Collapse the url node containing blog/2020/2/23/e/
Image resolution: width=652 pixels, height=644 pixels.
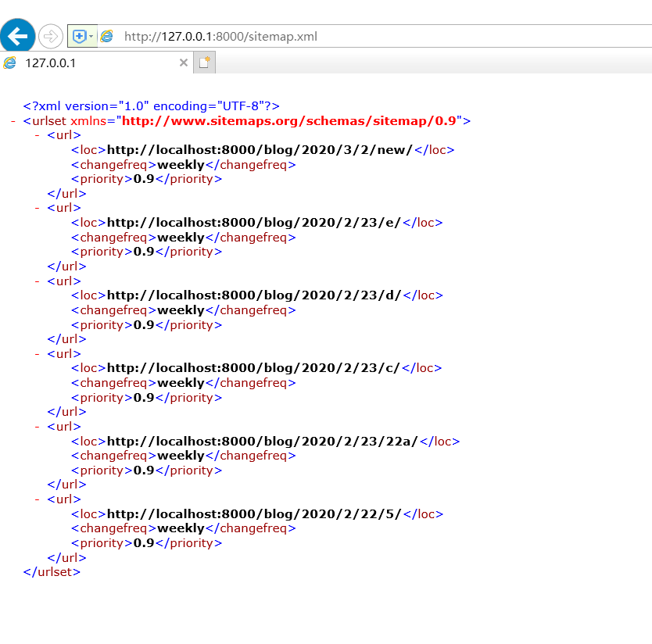click(x=38, y=208)
